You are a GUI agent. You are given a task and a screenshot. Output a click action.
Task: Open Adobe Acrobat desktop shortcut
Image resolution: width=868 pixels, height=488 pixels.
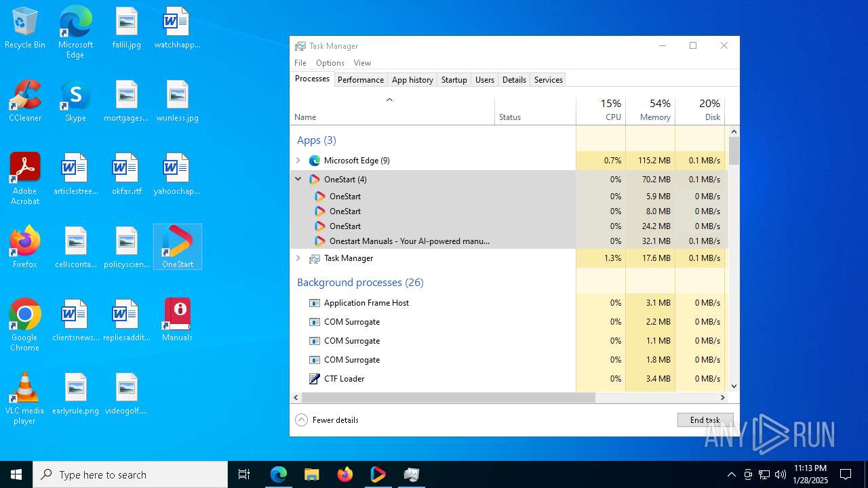point(25,179)
